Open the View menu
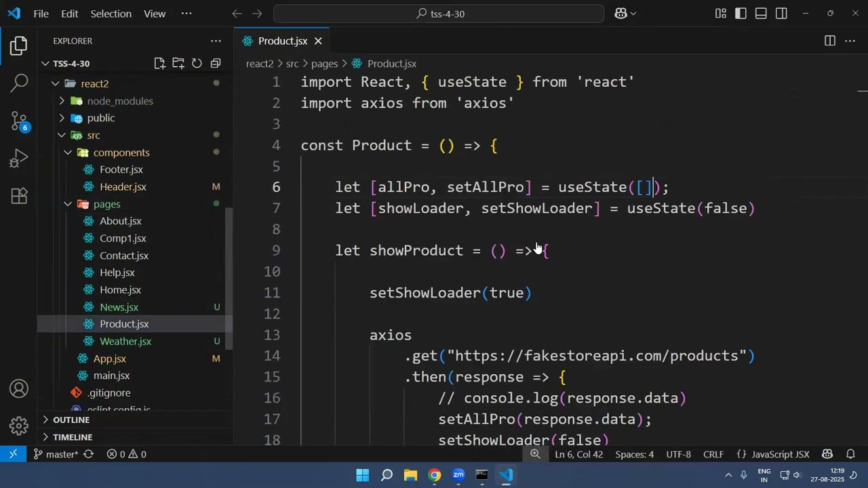 coord(155,14)
